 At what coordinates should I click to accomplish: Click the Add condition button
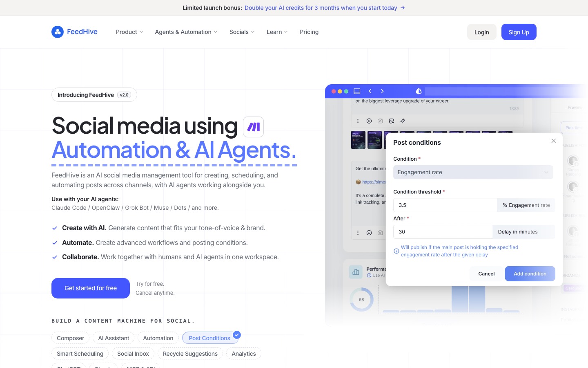click(530, 274)
